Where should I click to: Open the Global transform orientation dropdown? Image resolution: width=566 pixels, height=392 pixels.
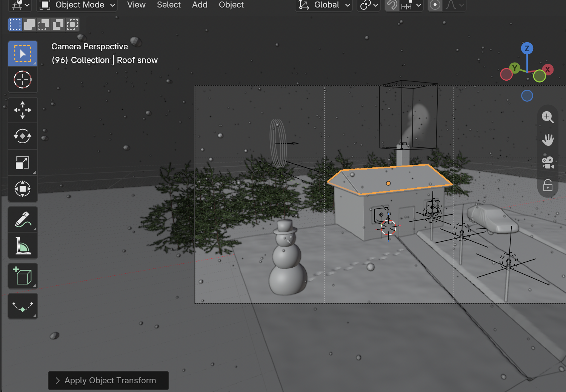(x=324, y=5)
